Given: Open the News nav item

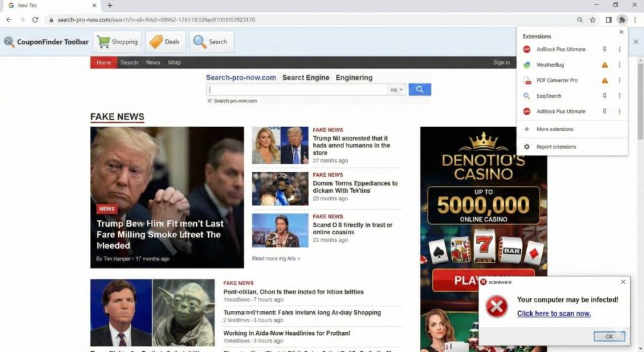Looking at the screenshot, I should 153,62.
